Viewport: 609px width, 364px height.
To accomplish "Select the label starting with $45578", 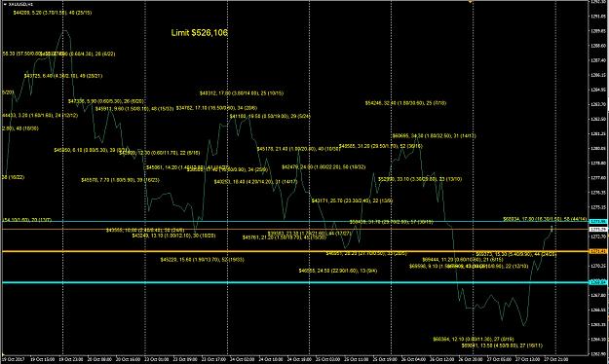I will 120,180.
